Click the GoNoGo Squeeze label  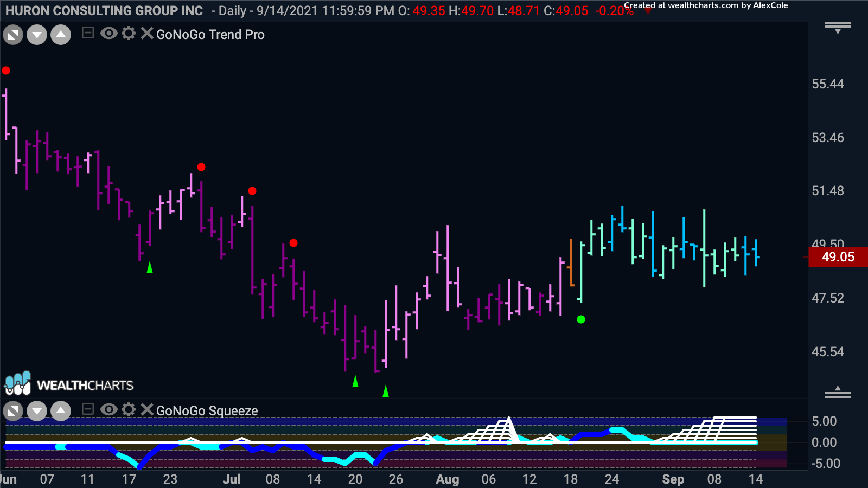[x=207, y=411]
